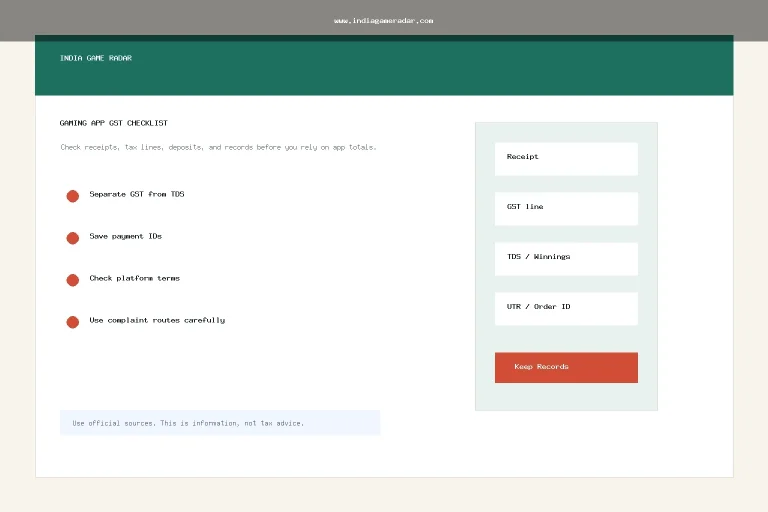Click the bullet next to Separate GST from TDS
This screenshot has height=512, width=768.
[72, 196]
